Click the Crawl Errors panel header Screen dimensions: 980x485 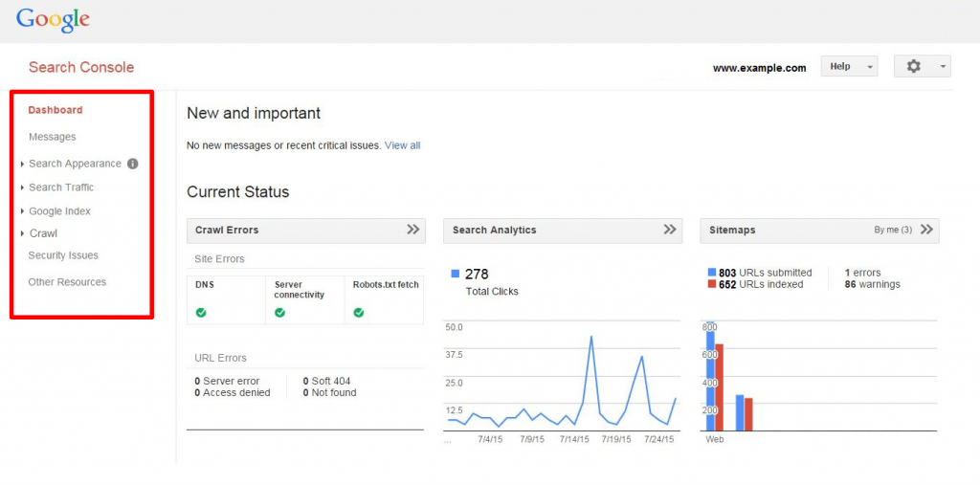[x=306, y=231]
